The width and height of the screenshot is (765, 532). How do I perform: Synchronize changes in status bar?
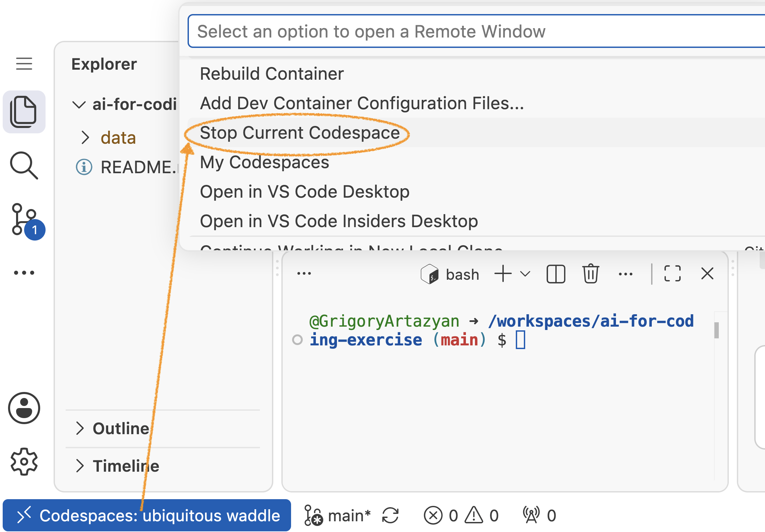pos(391,515)
